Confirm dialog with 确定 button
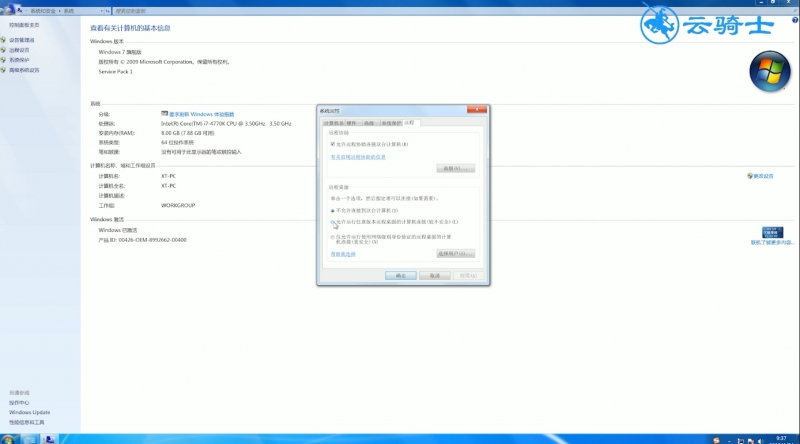 [x=401, y=276]
